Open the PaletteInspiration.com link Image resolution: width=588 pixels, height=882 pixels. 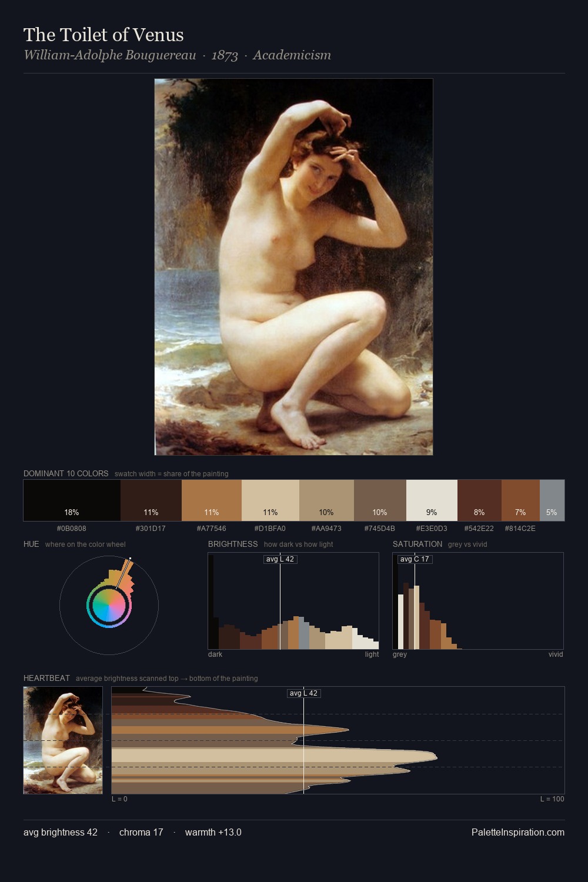tap(518, 833)
